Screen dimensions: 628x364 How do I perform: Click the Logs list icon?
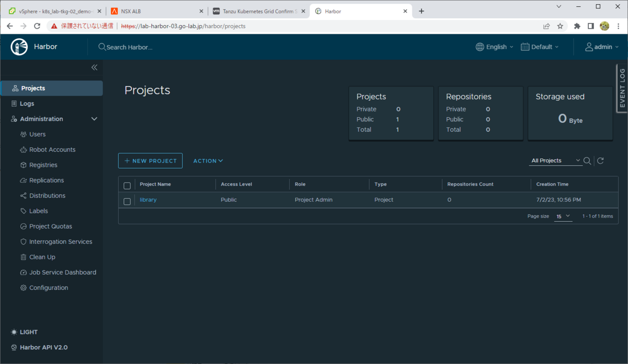[x=15, y=104]
